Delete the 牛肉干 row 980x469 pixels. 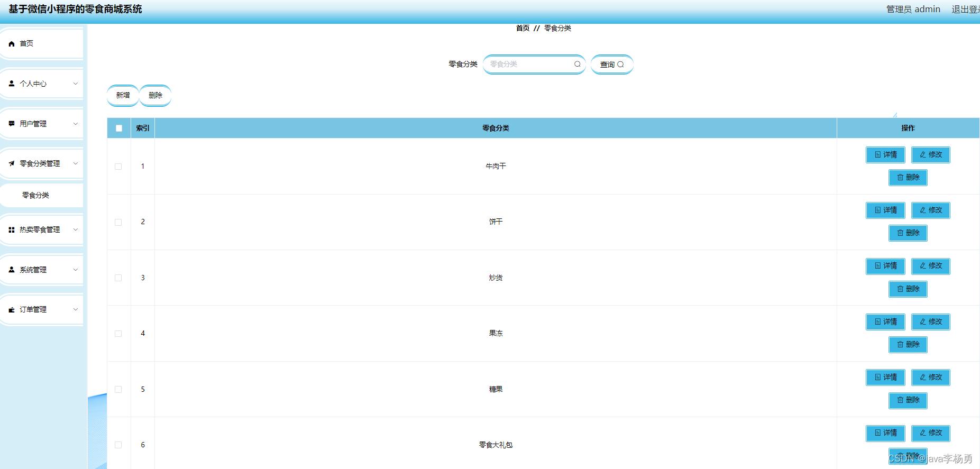[908, 178]
